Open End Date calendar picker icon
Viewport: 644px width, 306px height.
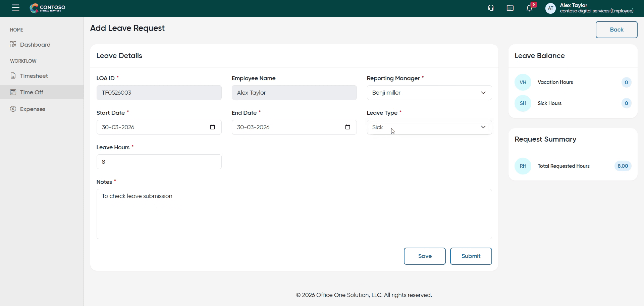347,127
